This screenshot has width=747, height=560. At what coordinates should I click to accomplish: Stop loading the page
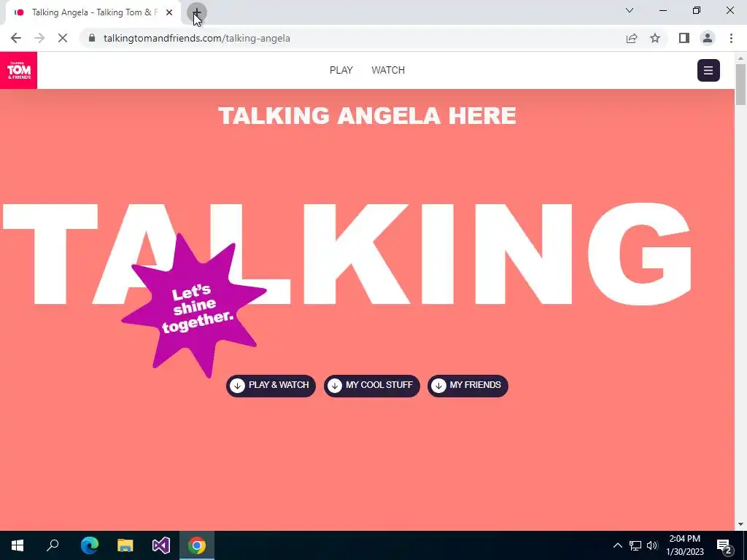tap(63, 38)
